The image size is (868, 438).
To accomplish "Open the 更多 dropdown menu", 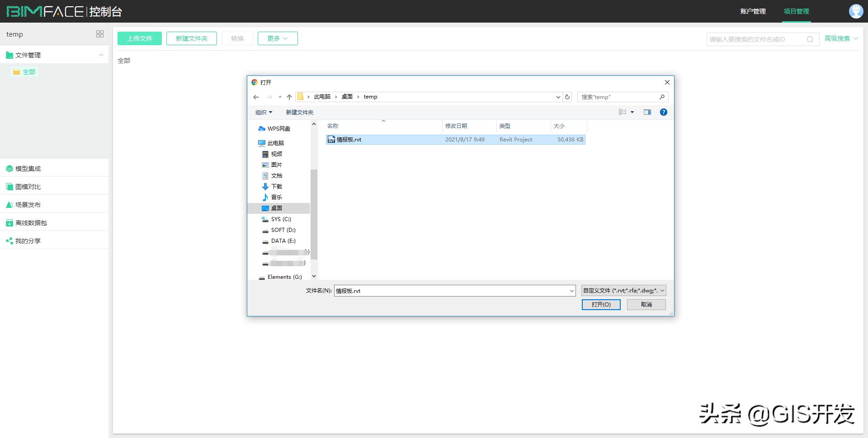I will coord(277,38).
